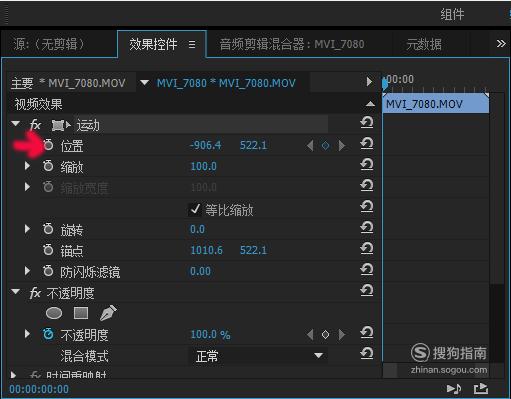Reset the 缩放 parameter
Screen dimensions: 511x399
pyautogui.click(x=367, y=164)
